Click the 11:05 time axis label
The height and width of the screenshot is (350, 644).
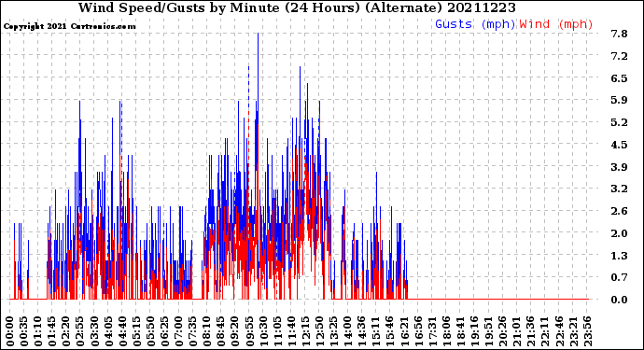[x=277, y=331]
